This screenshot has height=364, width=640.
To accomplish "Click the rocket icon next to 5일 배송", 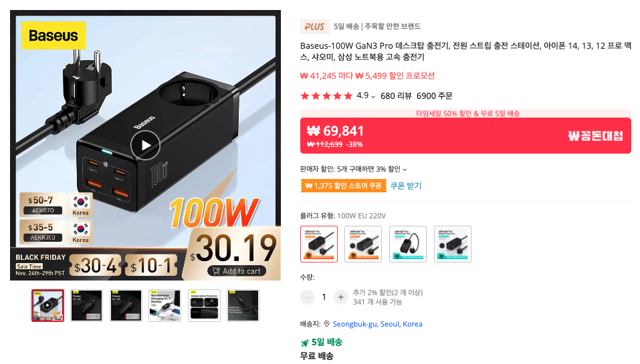I will [x=304, y=343].
